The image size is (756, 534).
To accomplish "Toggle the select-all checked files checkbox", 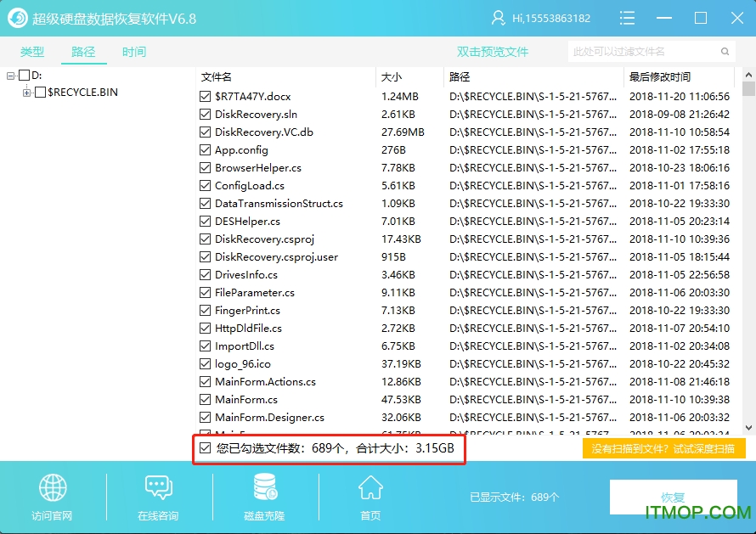I will 205,448.
